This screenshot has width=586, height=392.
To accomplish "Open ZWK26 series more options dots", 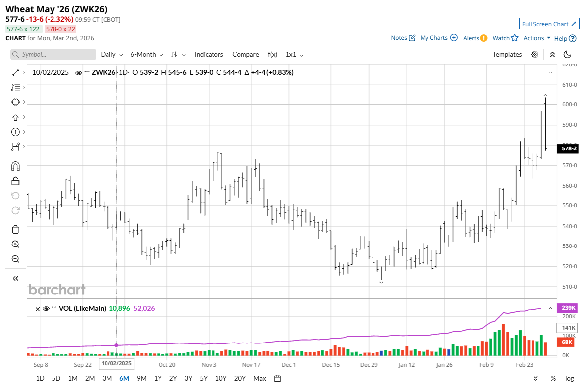I will tap(87, 71).
